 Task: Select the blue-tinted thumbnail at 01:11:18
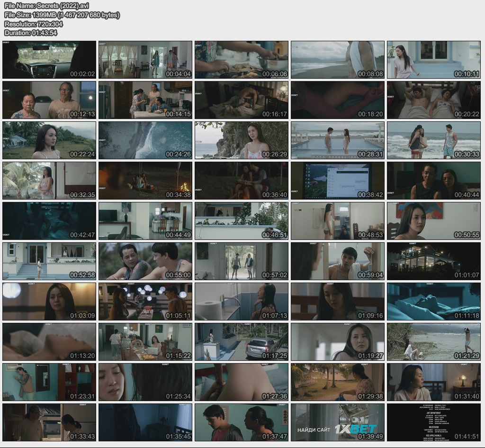click(434, 301)
